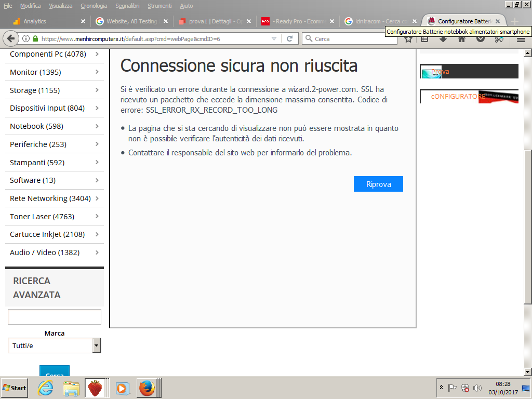
Task: Open the Strumenti menu
Action: point(160,6)
